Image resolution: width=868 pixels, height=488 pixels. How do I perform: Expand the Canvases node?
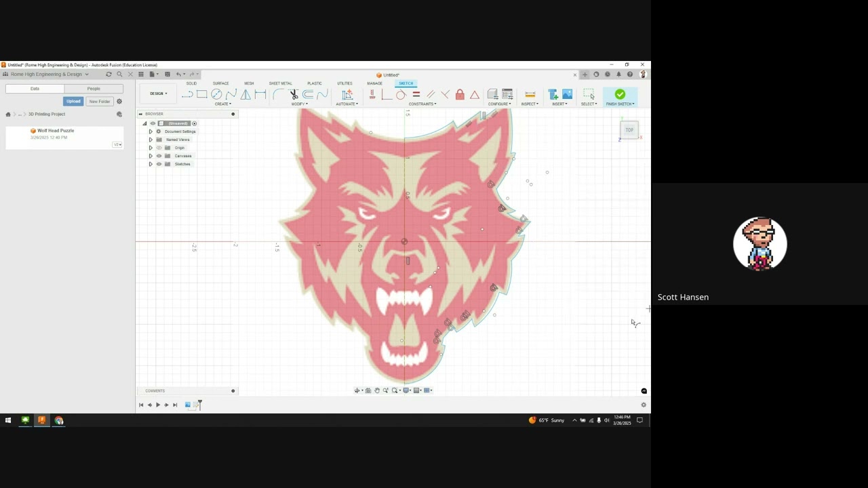(151, 156)
